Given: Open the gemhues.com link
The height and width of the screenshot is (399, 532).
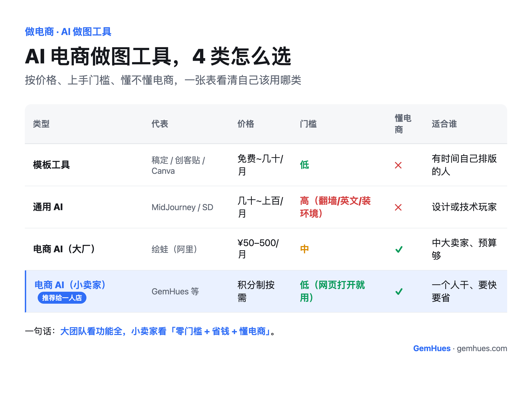Looking at the screenshot, I should tap(482, 348).
